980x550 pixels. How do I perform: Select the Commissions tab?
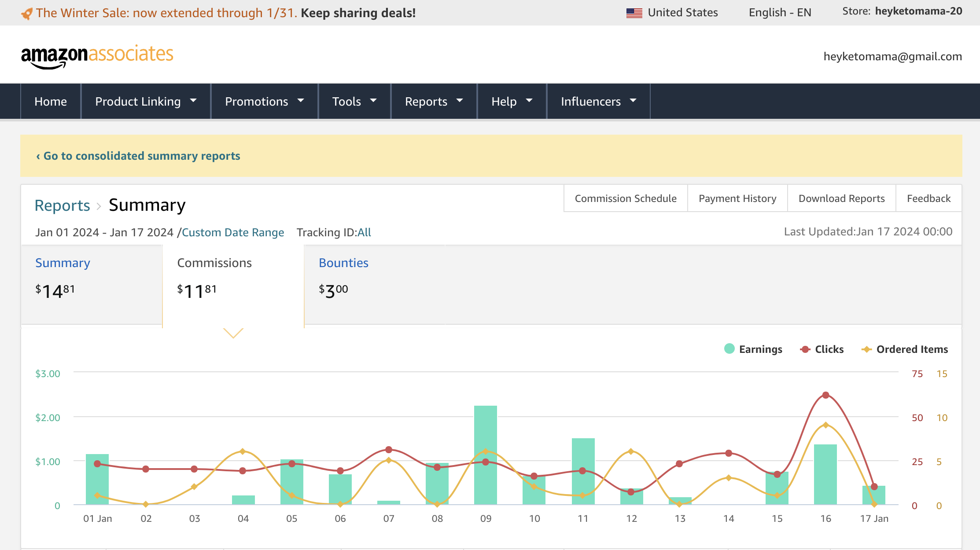tap(233, 286)
